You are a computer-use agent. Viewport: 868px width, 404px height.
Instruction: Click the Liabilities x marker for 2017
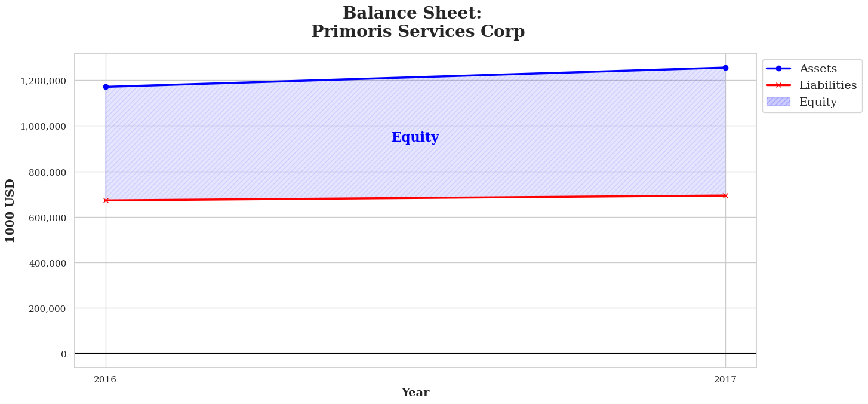(725, 195)
